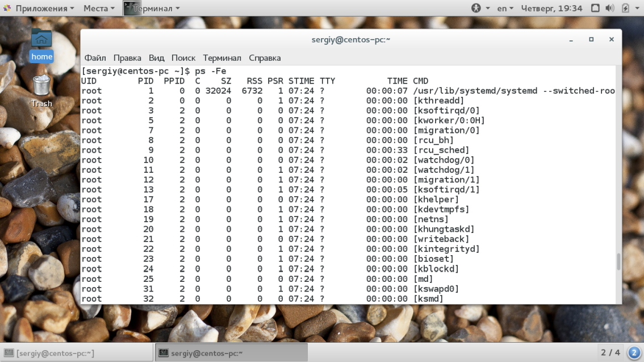This screenshot has height=362, width=644.
Task: Open the home folder desktop icon
Action: tap(41, 44)
